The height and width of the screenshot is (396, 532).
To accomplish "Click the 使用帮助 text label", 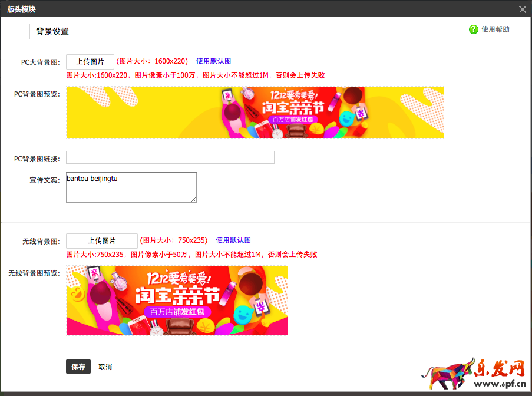I will coord(494,28).
